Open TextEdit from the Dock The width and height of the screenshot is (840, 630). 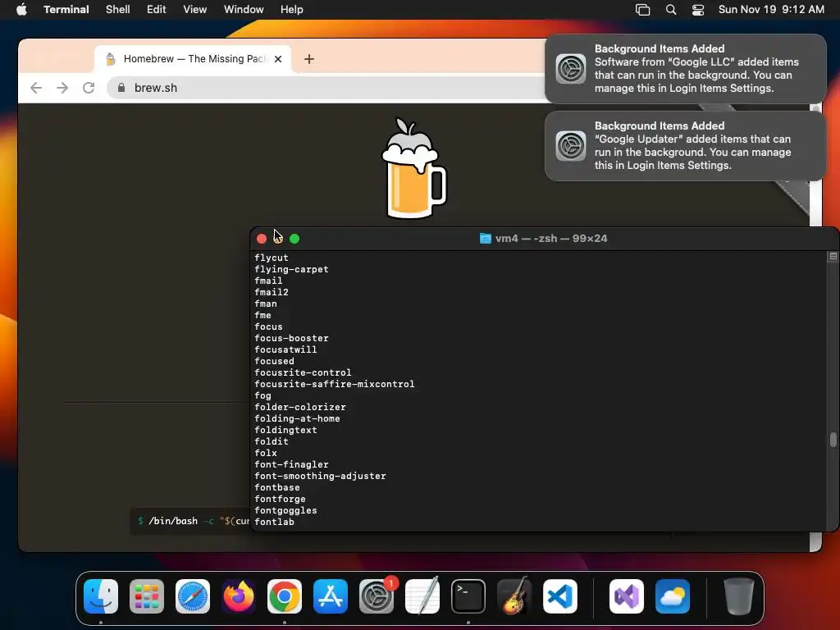tap(422, 596)
